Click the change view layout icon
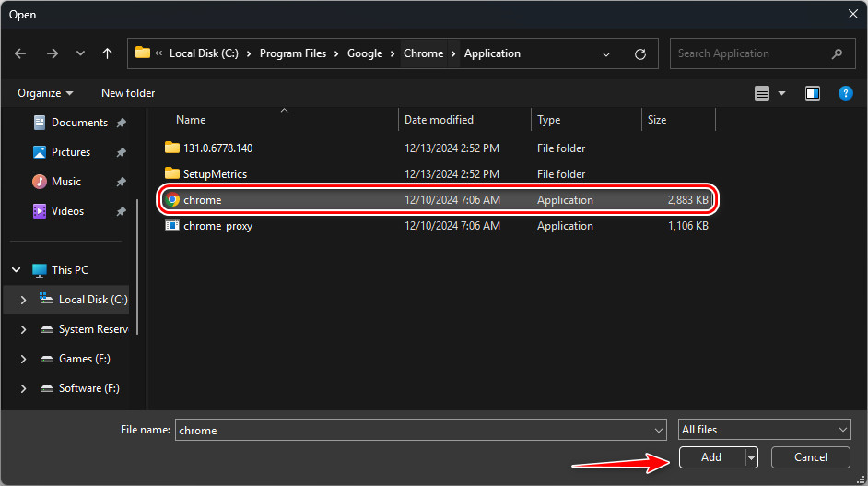The height and width of the screenshot is (486, 868). coord(762,93)
